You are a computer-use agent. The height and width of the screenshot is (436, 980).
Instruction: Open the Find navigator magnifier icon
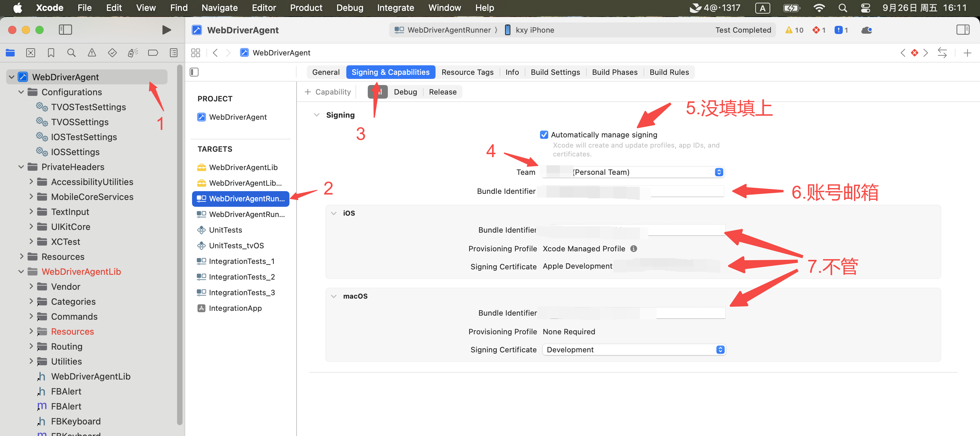click(x=71, y=53)
